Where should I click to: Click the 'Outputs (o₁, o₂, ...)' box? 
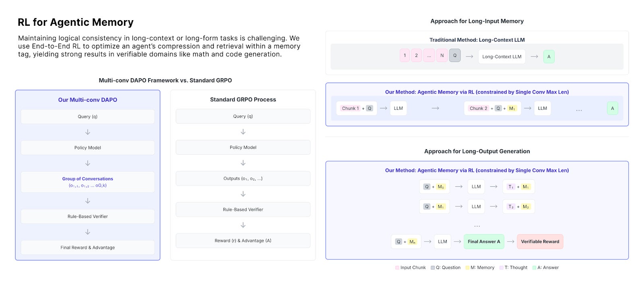pos(243,178)
